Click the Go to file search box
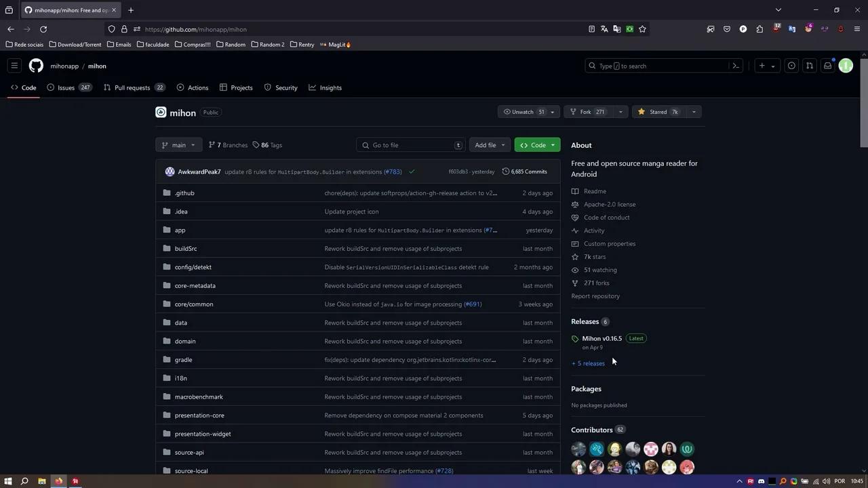This screenshot has width=868, height=488. tap(410, 145)
